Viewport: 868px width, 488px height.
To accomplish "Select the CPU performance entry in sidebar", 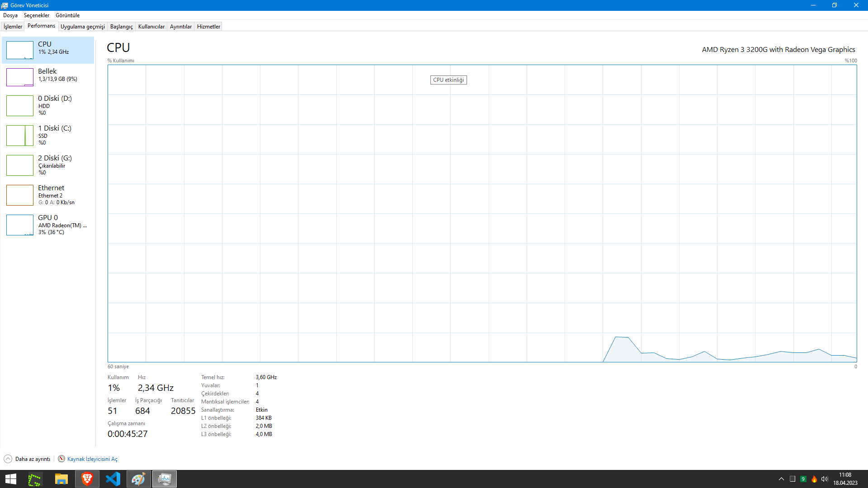I will (x=48, y=50).
